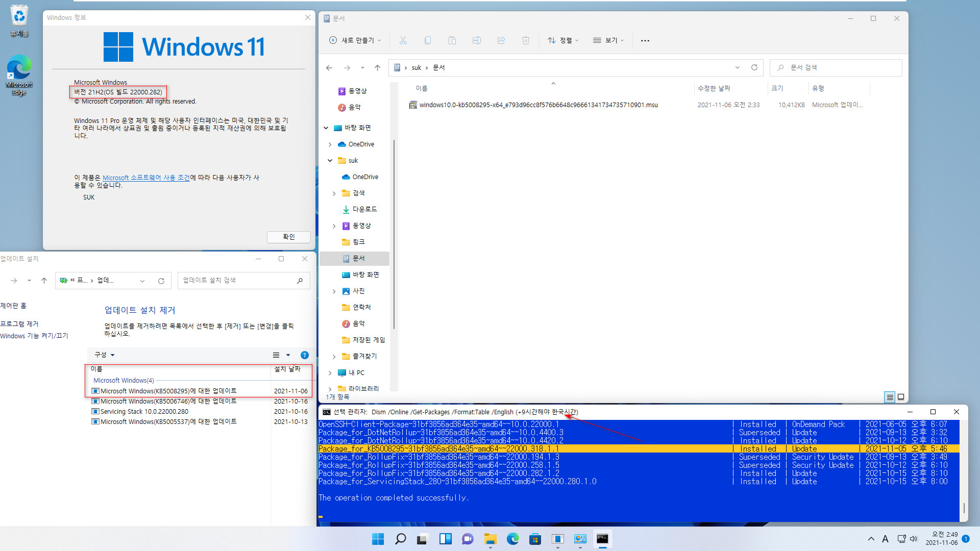Viewport: 980px width, 551px height.
Task: Open address bar history dropdown in Explorer
Action: 738,68
